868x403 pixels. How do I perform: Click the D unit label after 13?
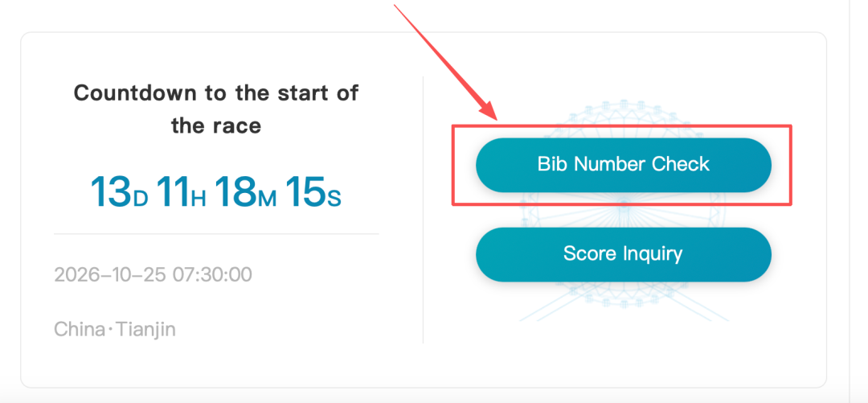click(x=141, y=198)
